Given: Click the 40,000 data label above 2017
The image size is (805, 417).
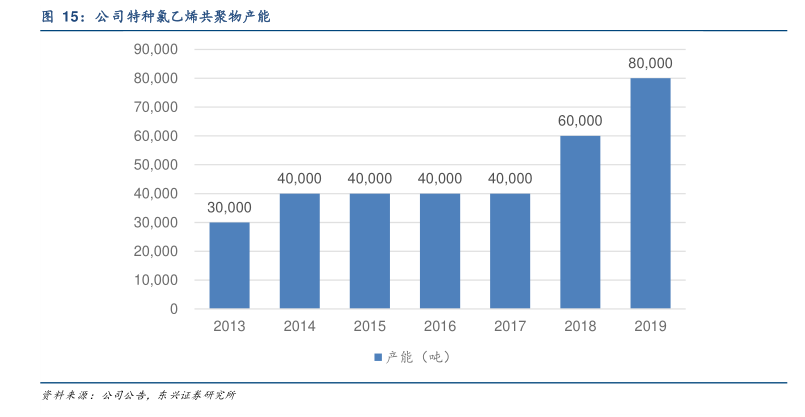Looking at the screenshot, I should point(510,179).
